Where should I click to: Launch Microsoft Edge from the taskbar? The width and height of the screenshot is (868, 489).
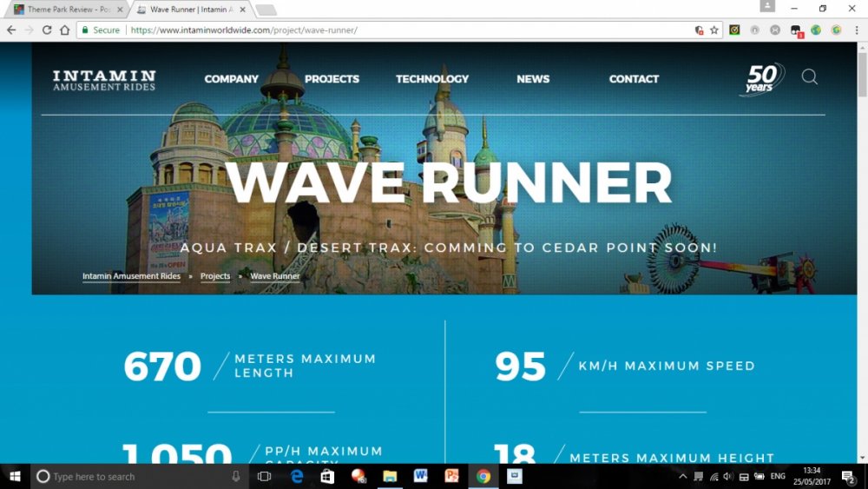pos(297,476)
